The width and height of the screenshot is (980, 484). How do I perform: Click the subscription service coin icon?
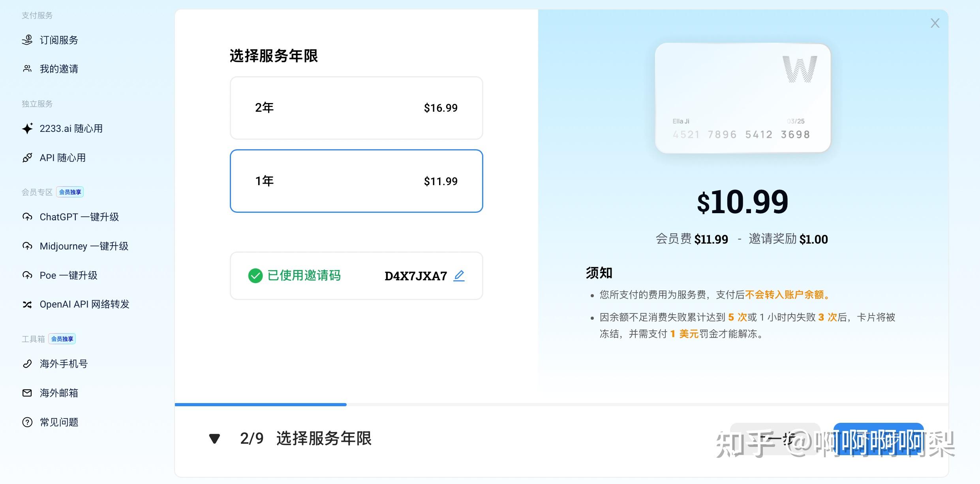pos(27,40)
